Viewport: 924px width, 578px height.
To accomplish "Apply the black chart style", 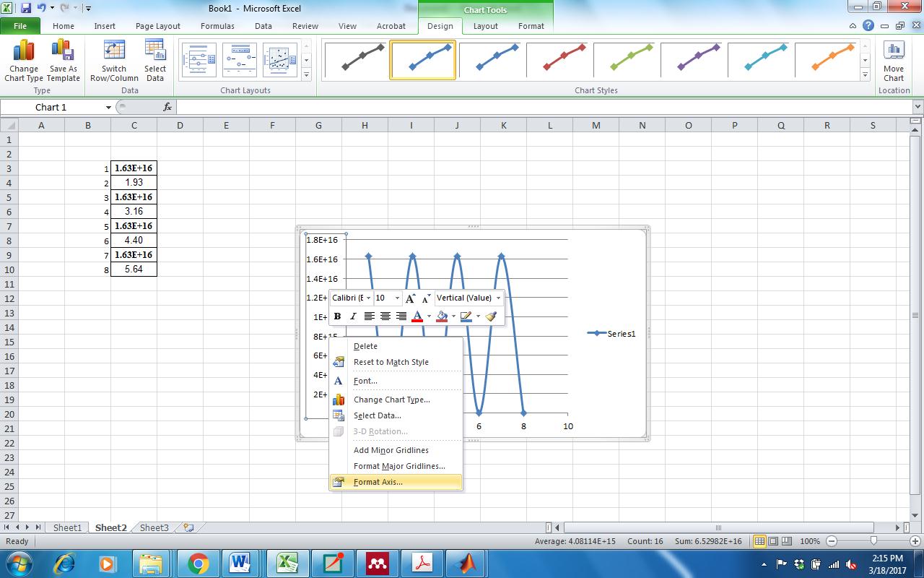I will [356, 59].
